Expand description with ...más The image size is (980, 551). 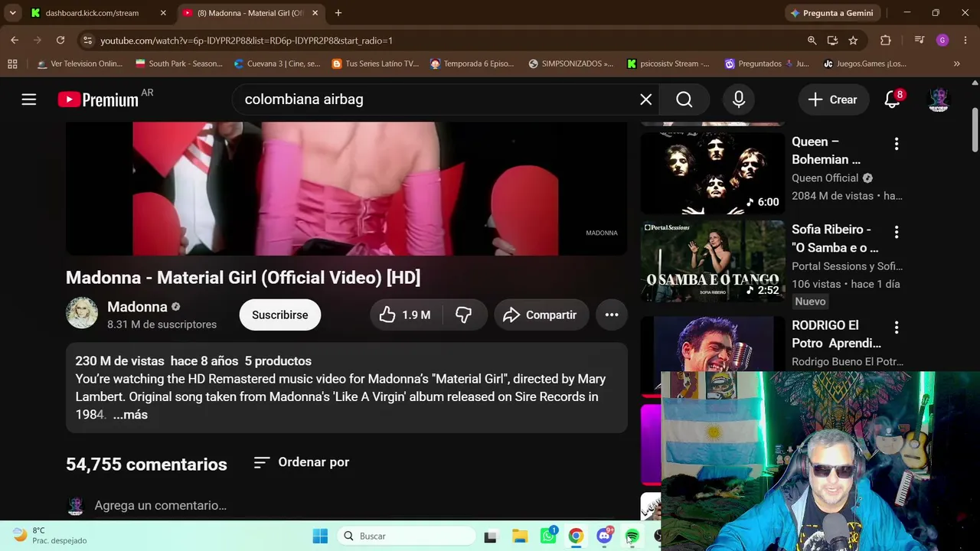click(x=130, y=415)
